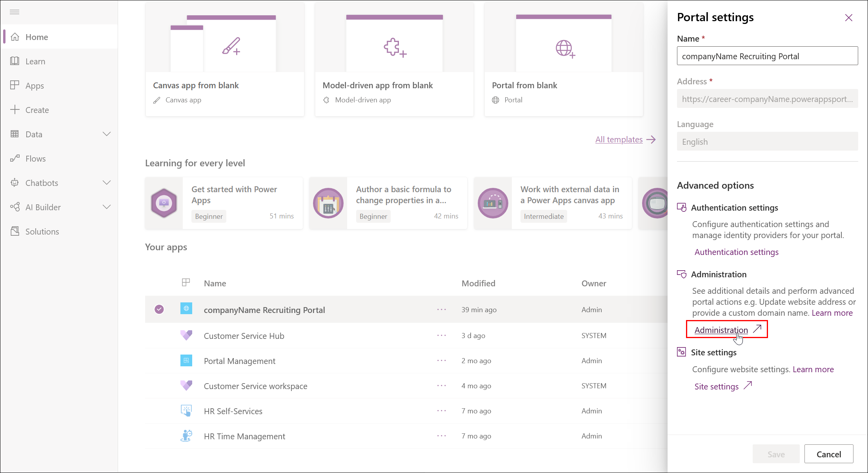This screenshot has width=868, height=473.
Task: Open Author a basic formula course
Action: point(388,203)
